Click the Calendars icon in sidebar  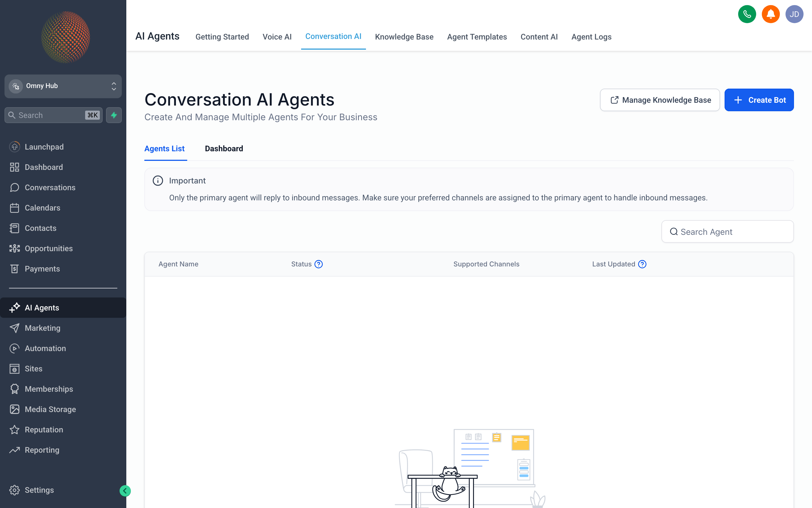(x=14, y=208)
